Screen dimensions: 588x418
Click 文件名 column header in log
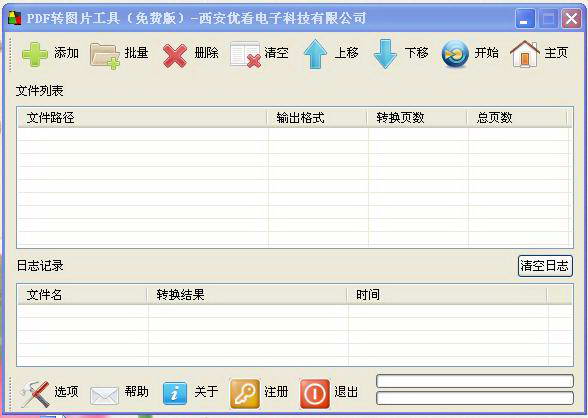pos(82,295)
